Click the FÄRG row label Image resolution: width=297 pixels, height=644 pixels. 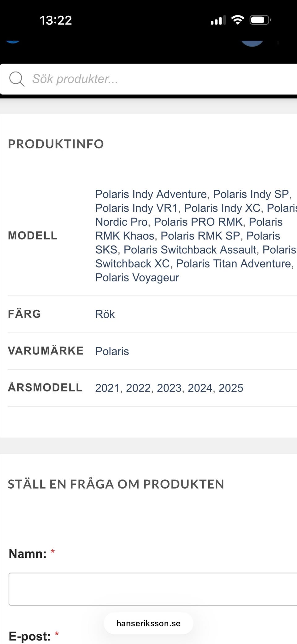coord(24,314)
